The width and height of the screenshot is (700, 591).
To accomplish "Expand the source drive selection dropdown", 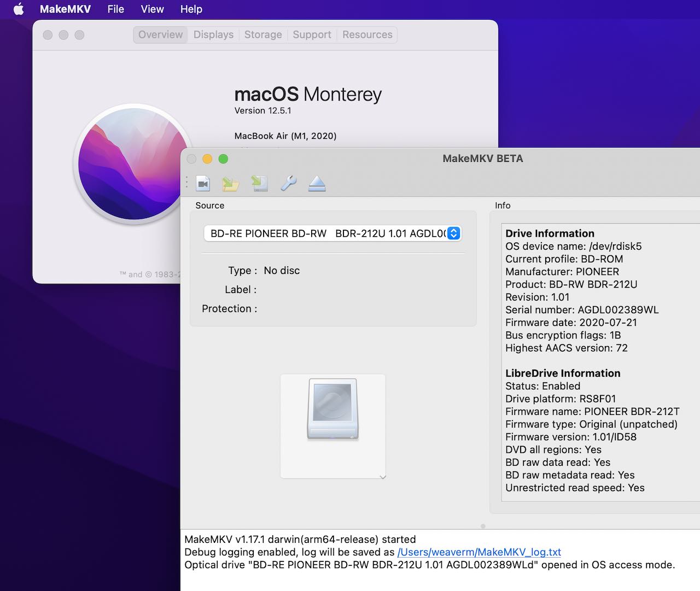I will pos(453,233).
